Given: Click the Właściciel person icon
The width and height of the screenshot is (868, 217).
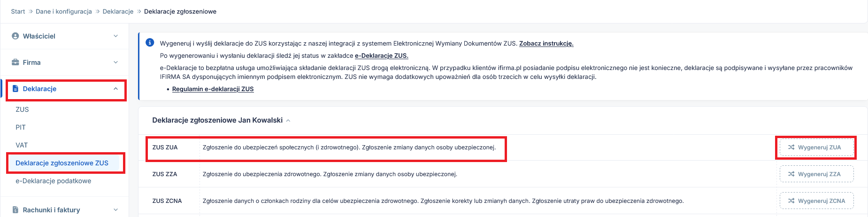Looking at the screenshot, I should tap(15, 36).
